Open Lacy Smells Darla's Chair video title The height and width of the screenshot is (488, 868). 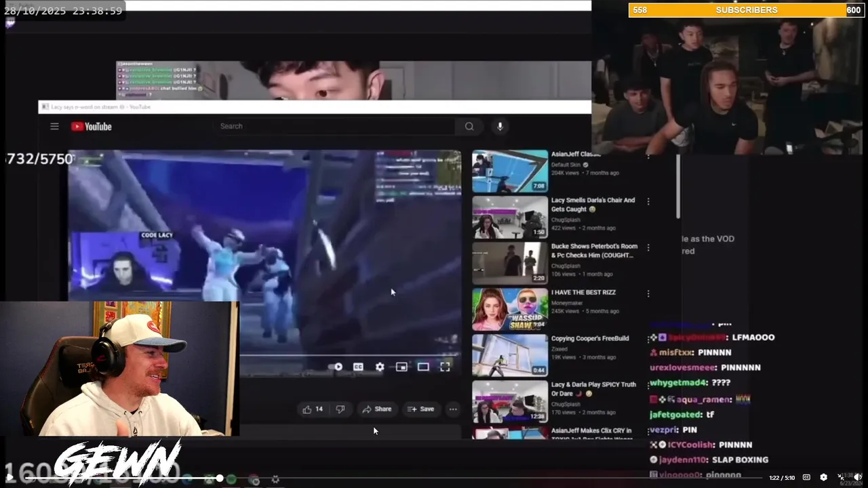tap(593, 205)
